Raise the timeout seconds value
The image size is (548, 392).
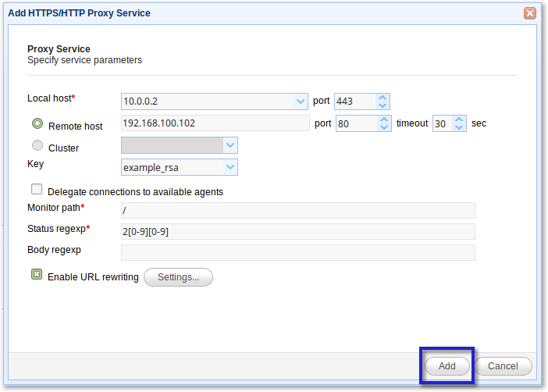459,119
